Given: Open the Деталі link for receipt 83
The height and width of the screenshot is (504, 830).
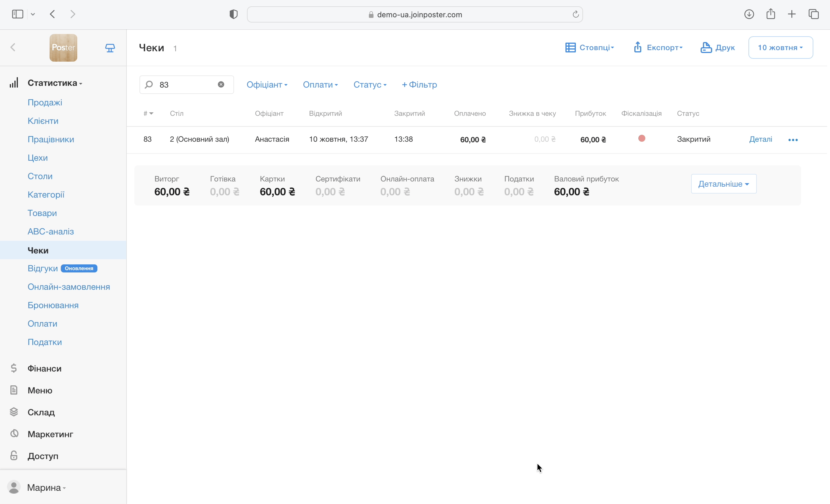Looking at the screenshot, I should 760,139.
